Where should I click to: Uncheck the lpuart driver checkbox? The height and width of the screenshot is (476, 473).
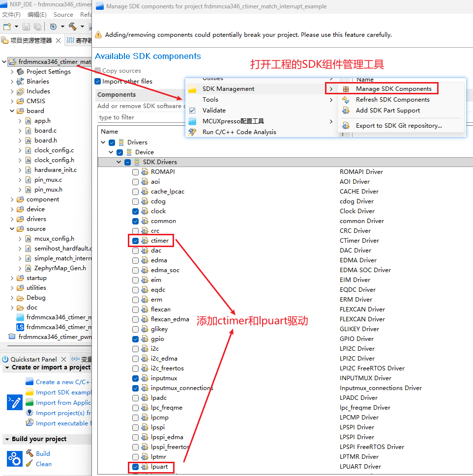pos(135,467)
